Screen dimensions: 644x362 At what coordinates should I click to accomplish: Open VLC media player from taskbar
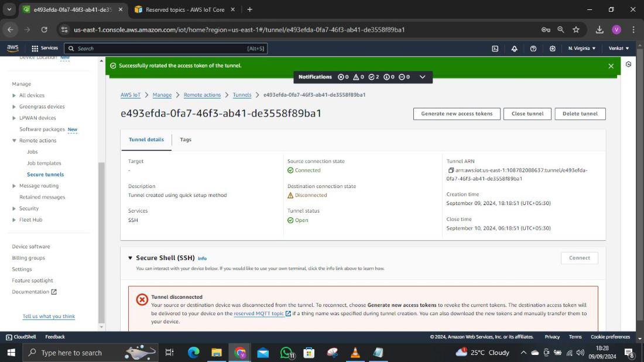(x=355, y=353)
